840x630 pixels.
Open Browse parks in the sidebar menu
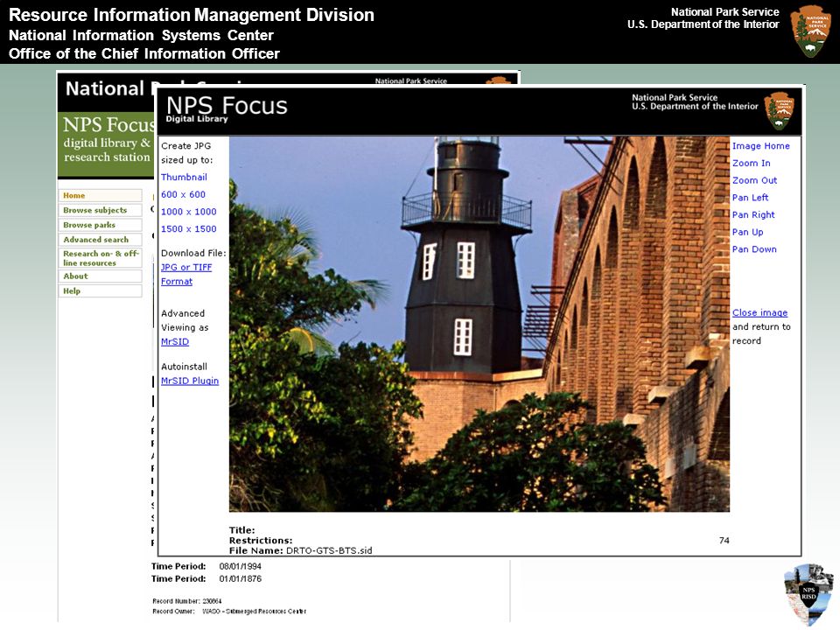click(100, 225)
